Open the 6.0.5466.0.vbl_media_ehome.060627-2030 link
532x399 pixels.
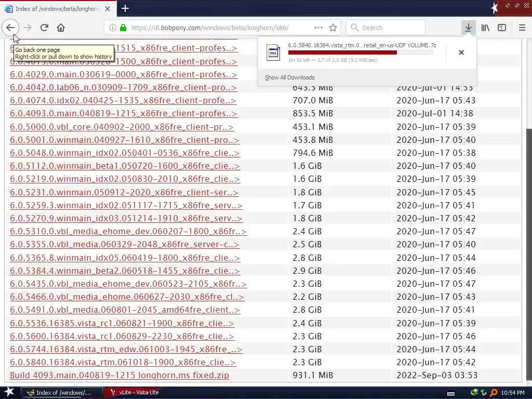tap(127, 297)
